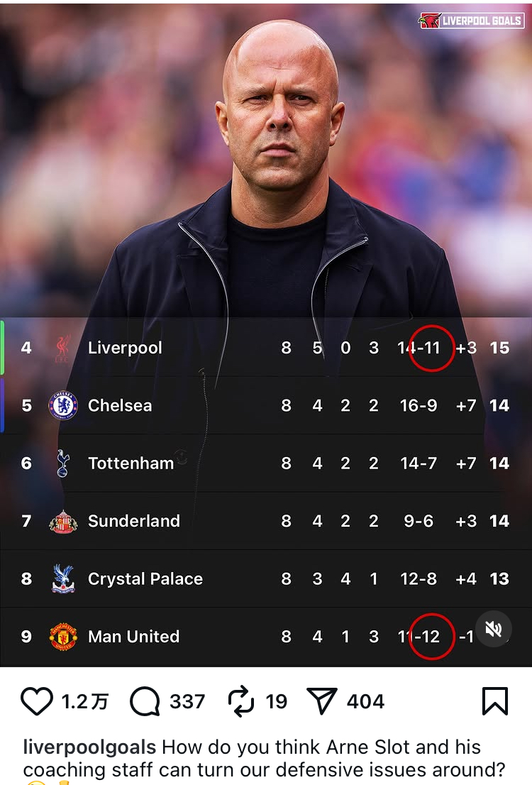532x785 pixels.
Task: Tap the 1.2万 likes count
Action: coord(84,702)
